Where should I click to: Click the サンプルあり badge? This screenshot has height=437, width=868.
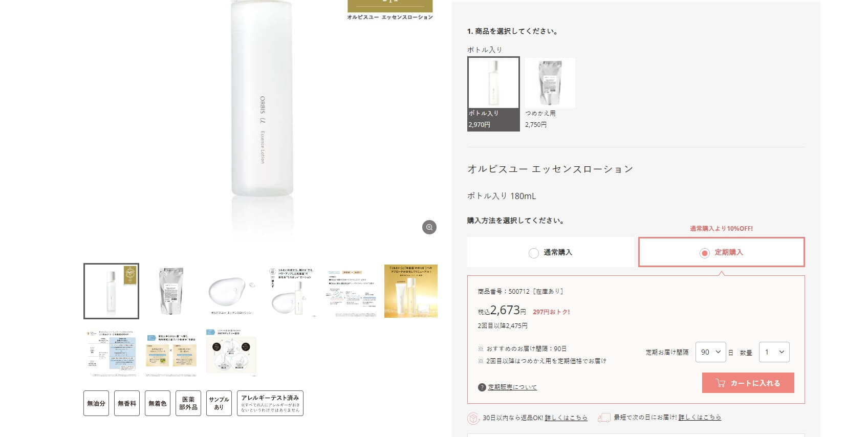coord(219,403)
